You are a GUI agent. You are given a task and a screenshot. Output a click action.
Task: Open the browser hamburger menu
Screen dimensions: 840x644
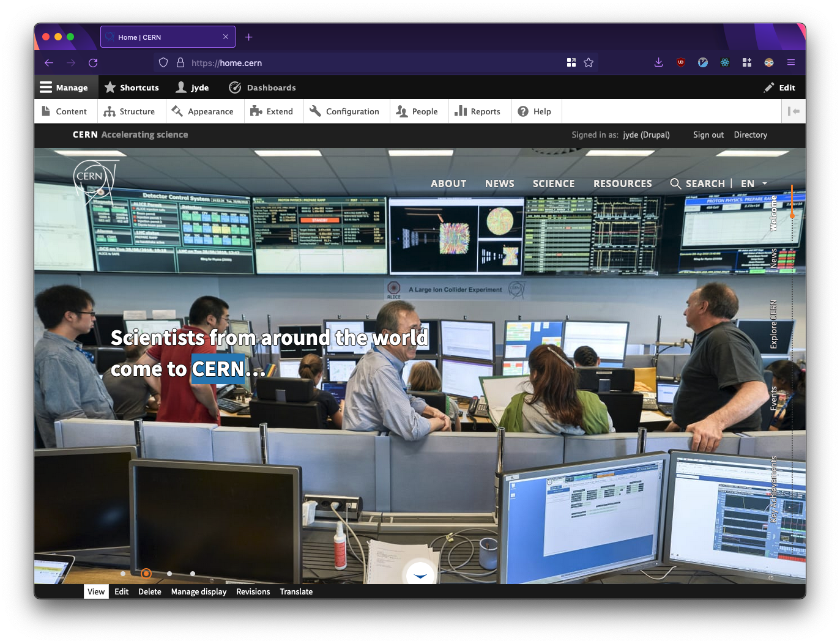(x=791, y=62)
